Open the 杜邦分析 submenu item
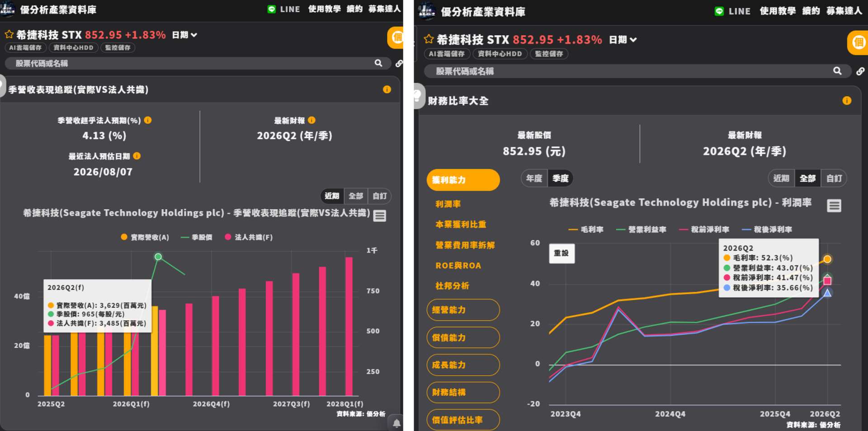Screen dimensions: 868x431 click(x=452, y=286)
